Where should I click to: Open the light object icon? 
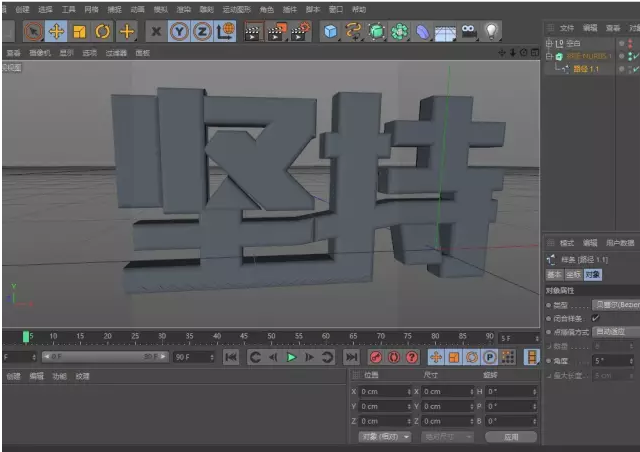(x=491, y=32)
